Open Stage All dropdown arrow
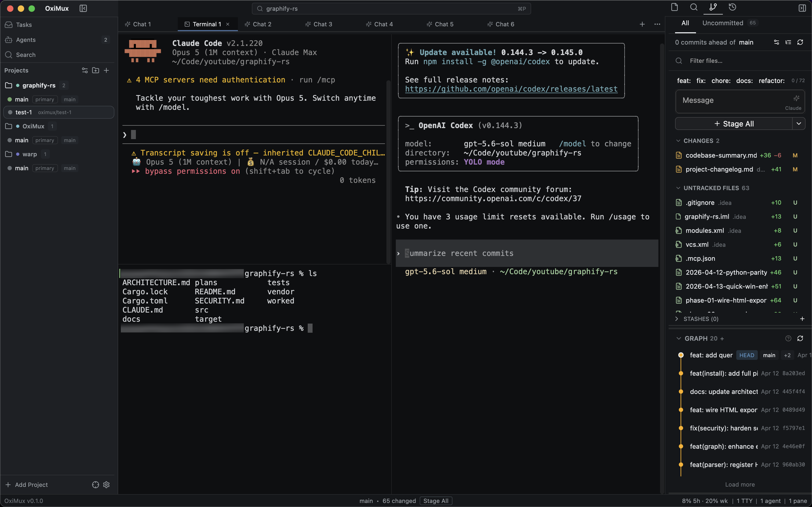Screen dimensions: 812x507 pos(799,124)
